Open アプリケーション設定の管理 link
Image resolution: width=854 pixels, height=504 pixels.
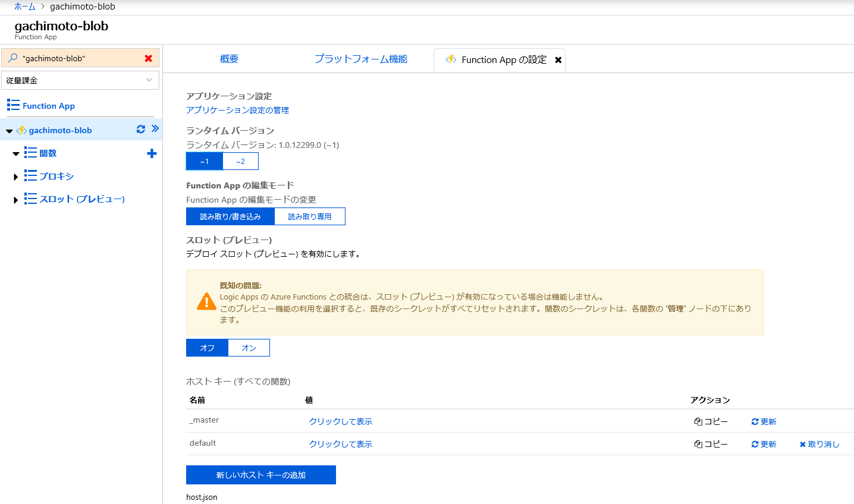pos(237,109)
